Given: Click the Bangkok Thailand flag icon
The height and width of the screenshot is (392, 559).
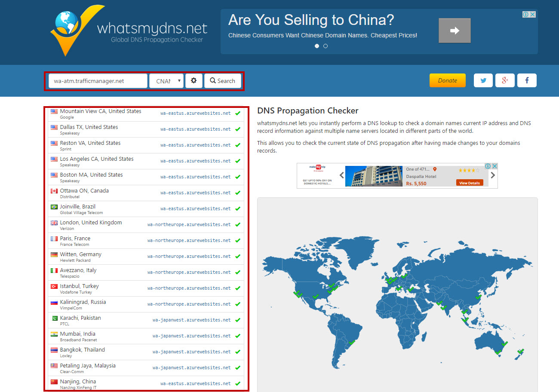Looking at the screenshot, I should [x=54, y=350].
